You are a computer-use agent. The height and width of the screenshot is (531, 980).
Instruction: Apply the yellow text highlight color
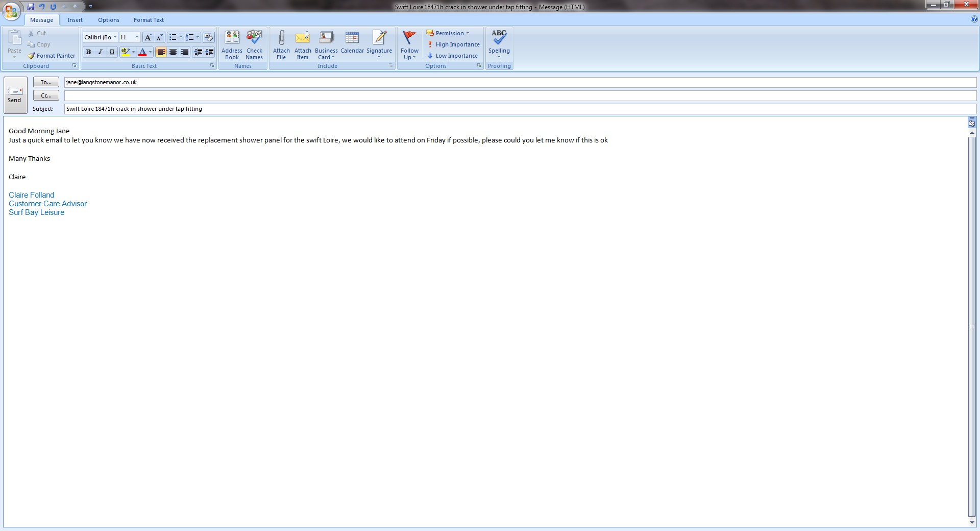pyautogui.click(x=125, y=52)
